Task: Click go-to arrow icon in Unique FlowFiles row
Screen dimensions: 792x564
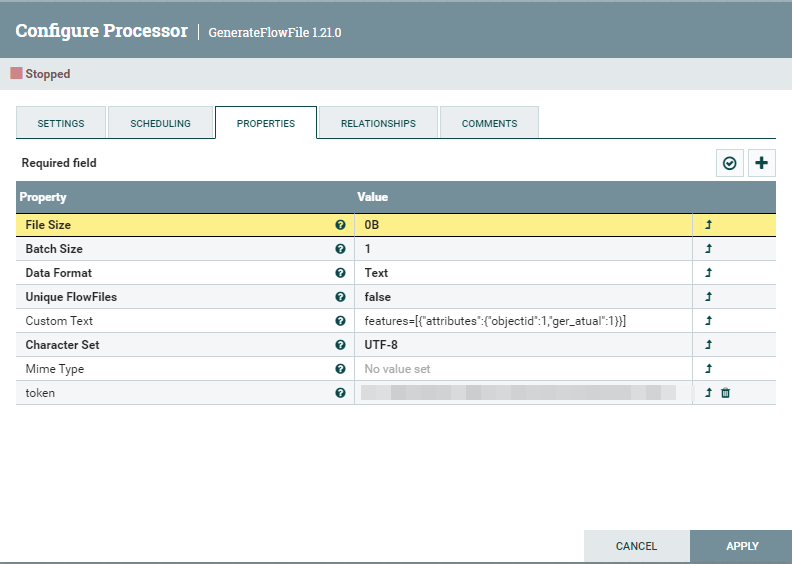Action: (709, 296)
